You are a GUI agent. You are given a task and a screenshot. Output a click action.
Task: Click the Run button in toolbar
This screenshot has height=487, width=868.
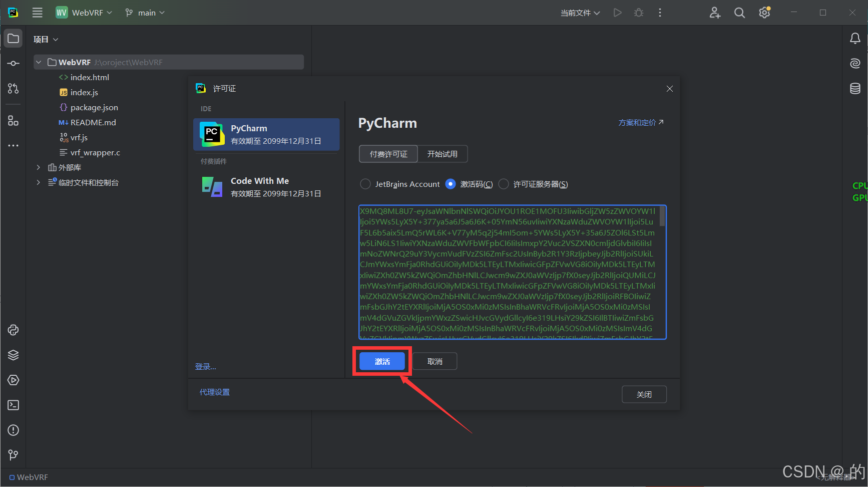(x=618, y=13)
